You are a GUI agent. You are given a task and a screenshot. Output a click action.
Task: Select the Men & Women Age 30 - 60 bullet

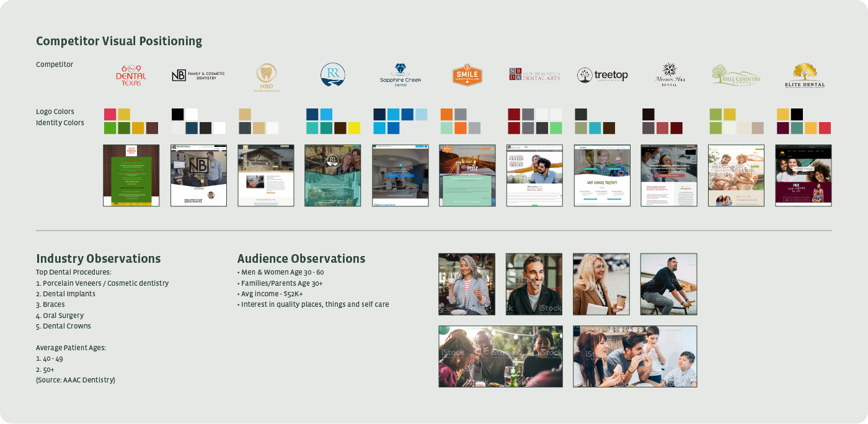[281, 272]
